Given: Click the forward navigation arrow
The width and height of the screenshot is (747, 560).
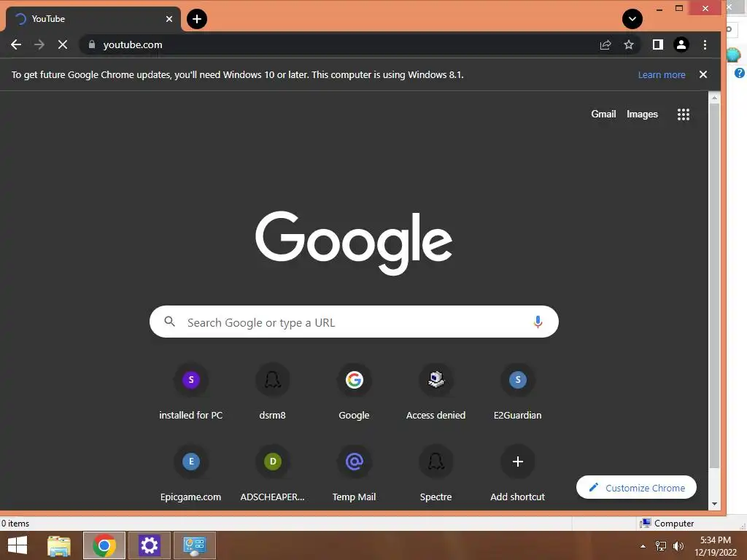Looking at the screenshot, I should click(39, 44).
